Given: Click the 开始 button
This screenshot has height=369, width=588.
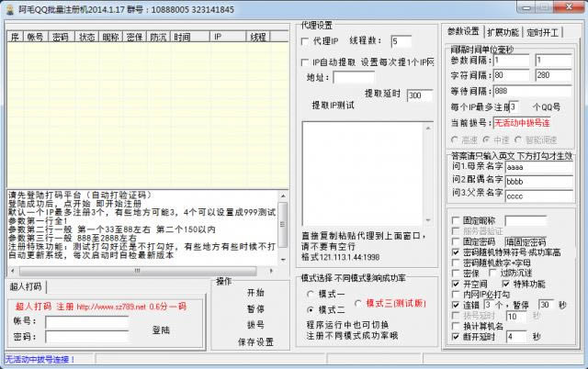Looking at the screenshot, I should tap(255, 293).
